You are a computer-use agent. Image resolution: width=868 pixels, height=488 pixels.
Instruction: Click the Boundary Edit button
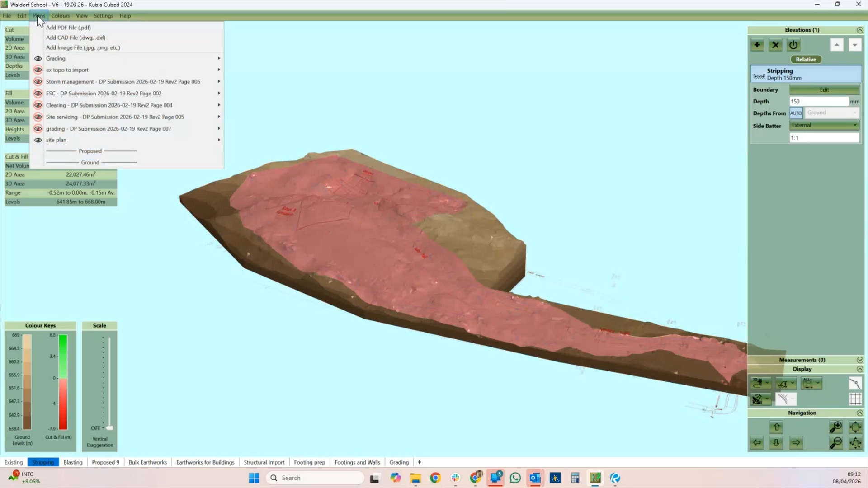coord(824,90)
